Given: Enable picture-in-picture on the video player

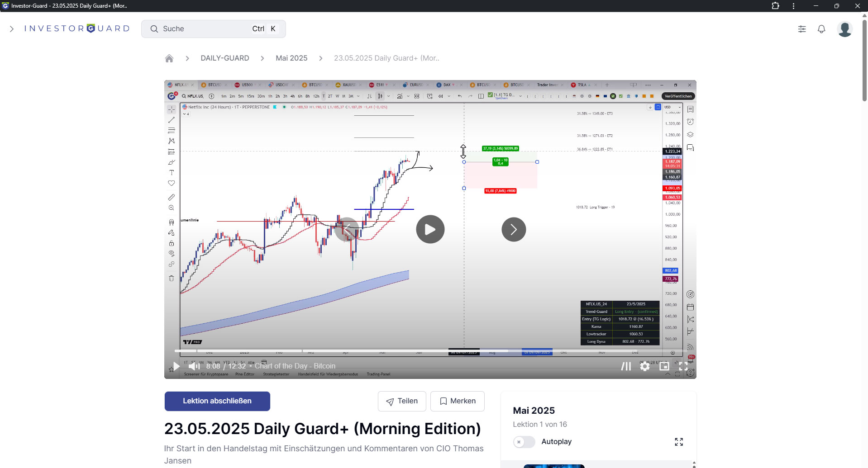Looking at the screenshot, I should point(664,366).
